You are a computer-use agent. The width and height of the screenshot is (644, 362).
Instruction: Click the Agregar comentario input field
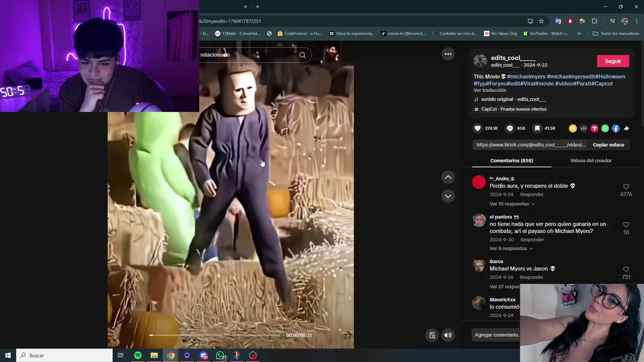[497, 335]
